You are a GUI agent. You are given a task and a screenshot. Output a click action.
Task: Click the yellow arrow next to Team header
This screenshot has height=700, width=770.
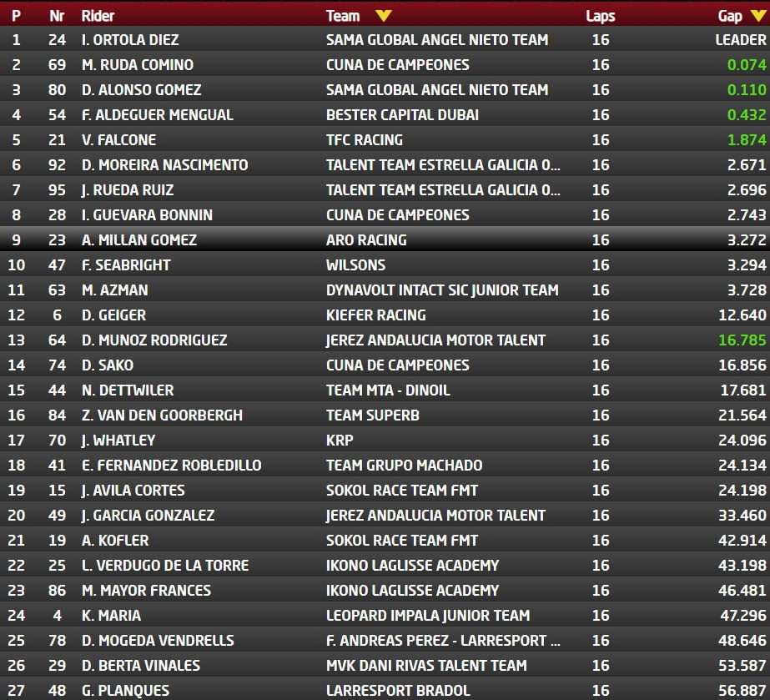point(383,15)
